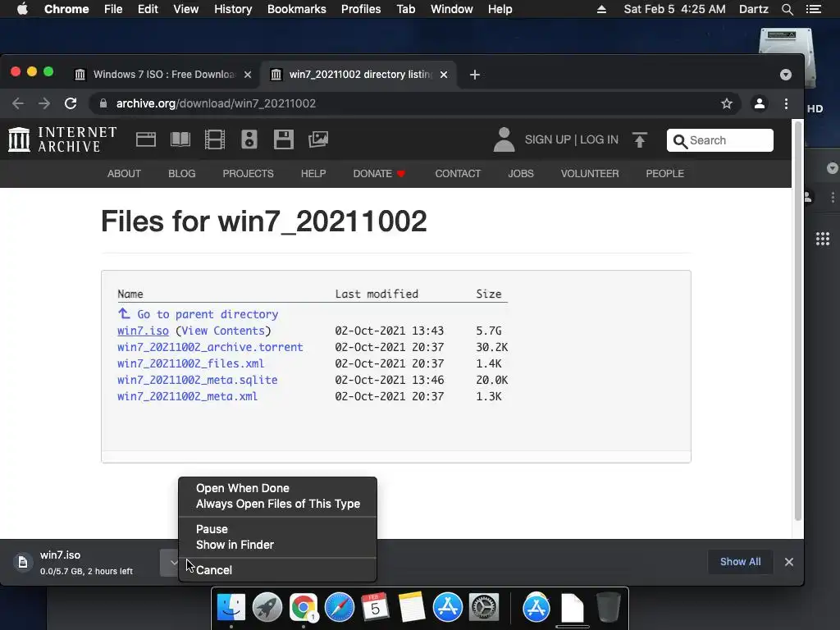This screenshot has width=840, height=630.
Task: Open the Bookmarks menu
Action: click(296, 9)
